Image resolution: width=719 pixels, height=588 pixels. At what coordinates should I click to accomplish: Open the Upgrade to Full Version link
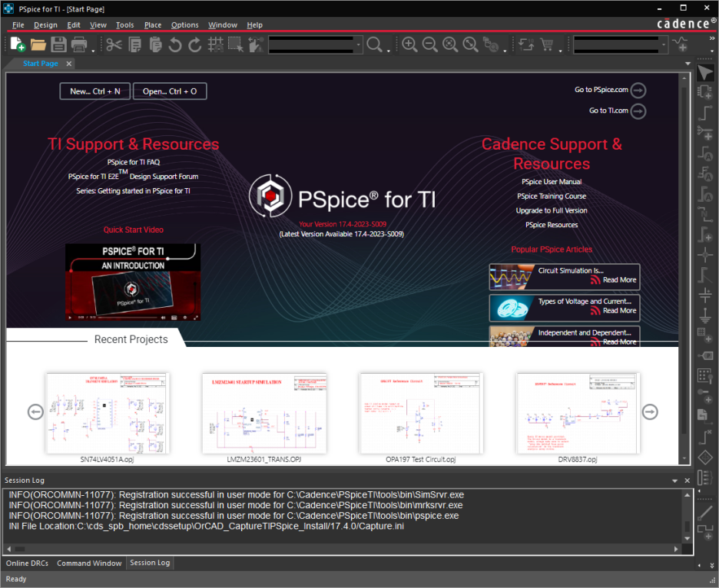[x=552, y=210]
